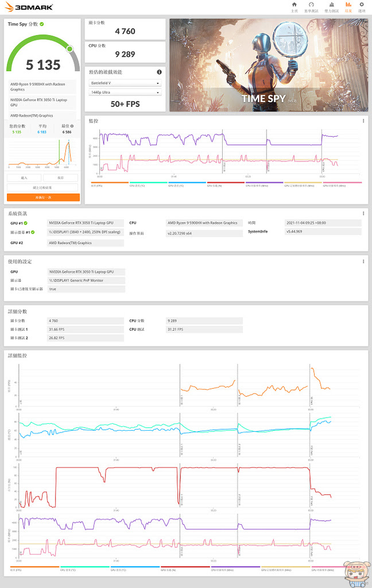This screenshot has width=372, height=588.
Task: Click the Time Spy hero image
Action: click(x=269, y=65)
